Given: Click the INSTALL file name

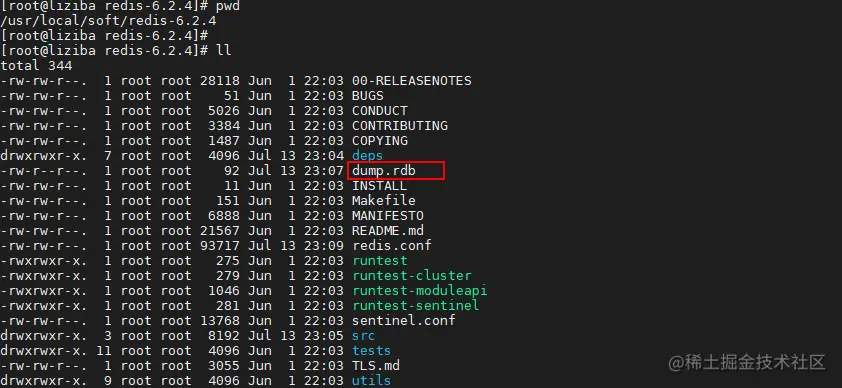Looking at the screenshot, I should [x=380, y=186].
